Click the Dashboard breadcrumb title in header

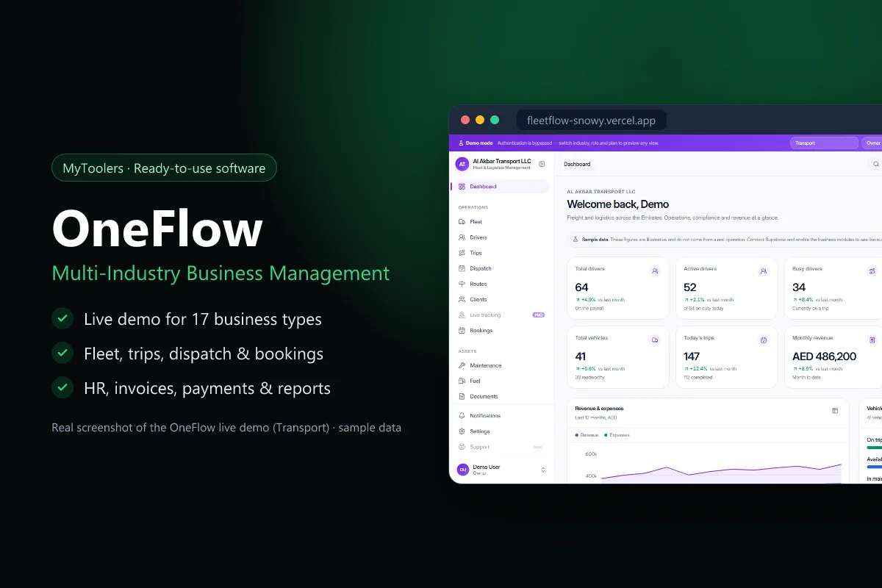577,164
